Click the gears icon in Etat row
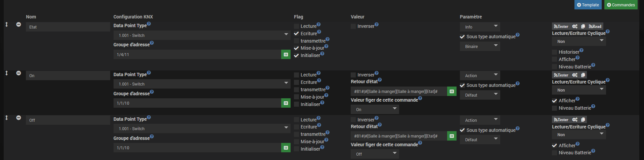This screenshot has width=644, height=160. tap(575, 26)
